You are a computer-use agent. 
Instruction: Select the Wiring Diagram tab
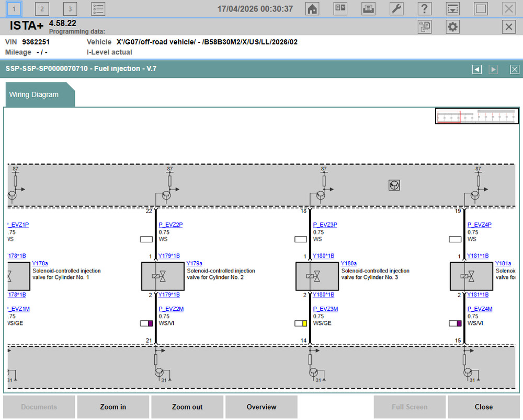pyautogui.click(x=34, y=95)
